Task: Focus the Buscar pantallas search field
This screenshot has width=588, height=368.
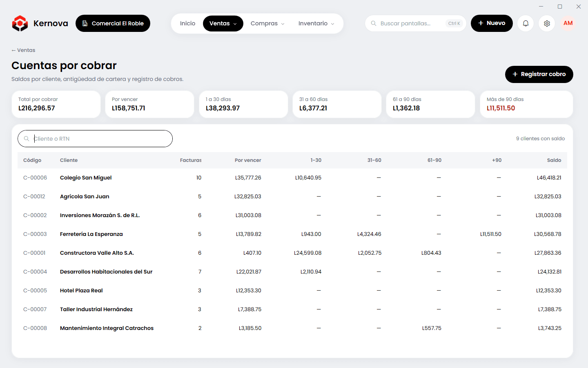Action: 416,23
